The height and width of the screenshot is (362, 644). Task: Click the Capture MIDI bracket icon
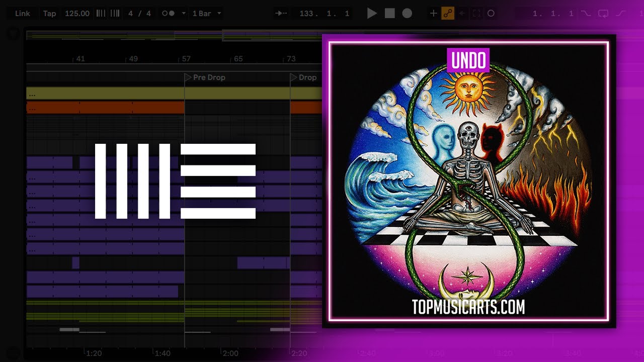pos(476,14)
